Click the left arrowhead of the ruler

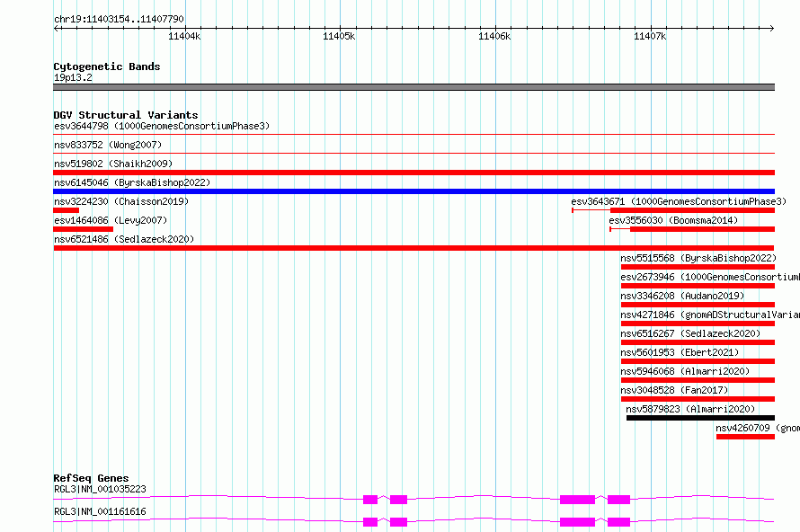(x=56, y=28)
